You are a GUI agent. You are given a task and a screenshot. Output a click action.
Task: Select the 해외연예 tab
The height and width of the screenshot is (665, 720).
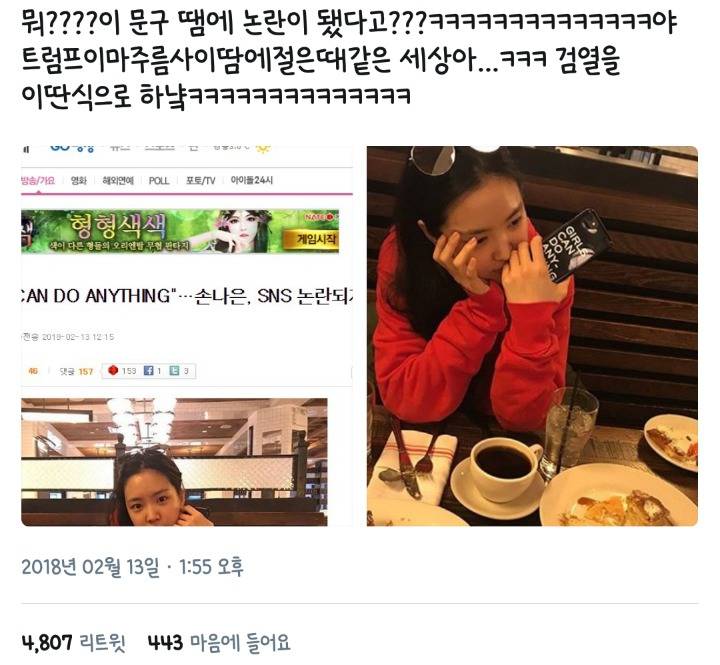click(118, 180)
